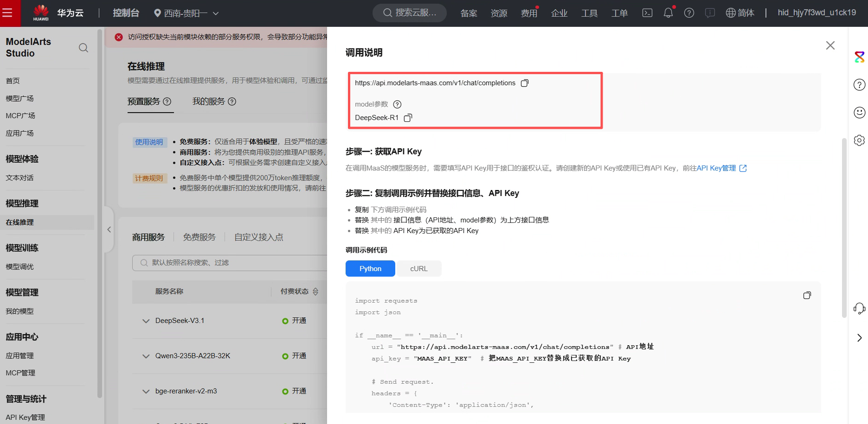Viewport: 868px width, 424px height.
Task: Collapse the left sidebar handle
Action: (109, 229)
